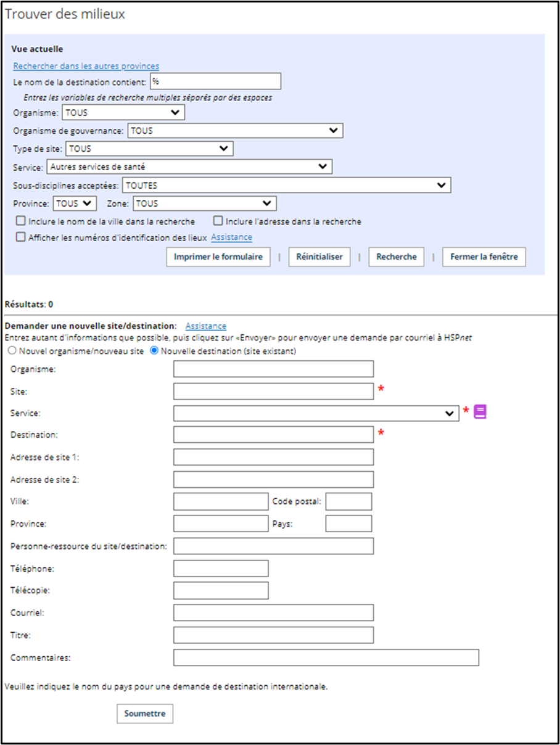
Task: Select Nouvel organisme/nouveau site radio option
Action: point(11,351)
